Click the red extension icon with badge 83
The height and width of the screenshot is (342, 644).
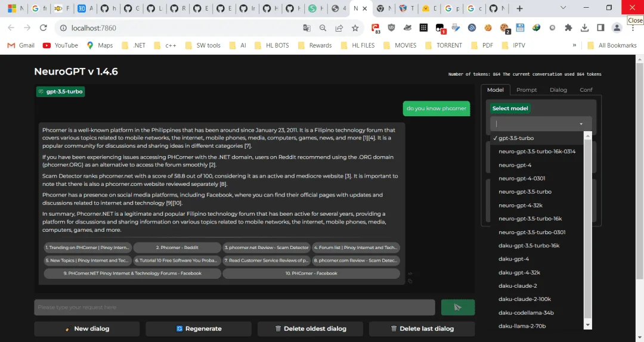coord(376,28)
